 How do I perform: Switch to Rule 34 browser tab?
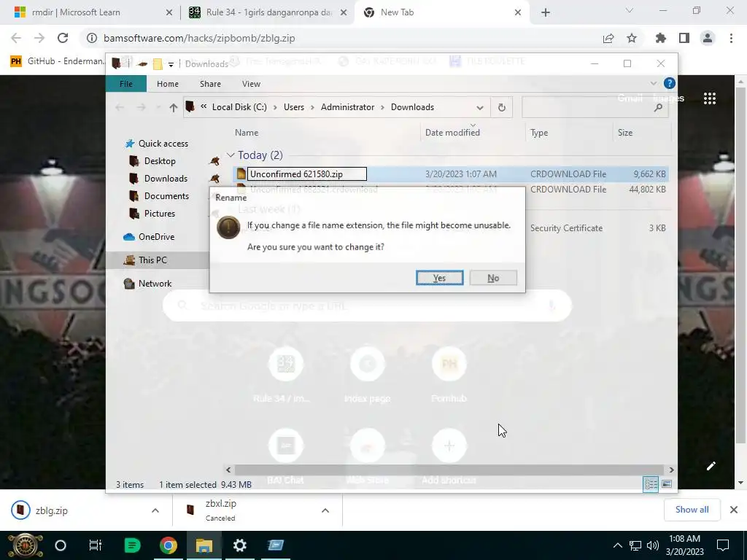(x=268, y=12)
